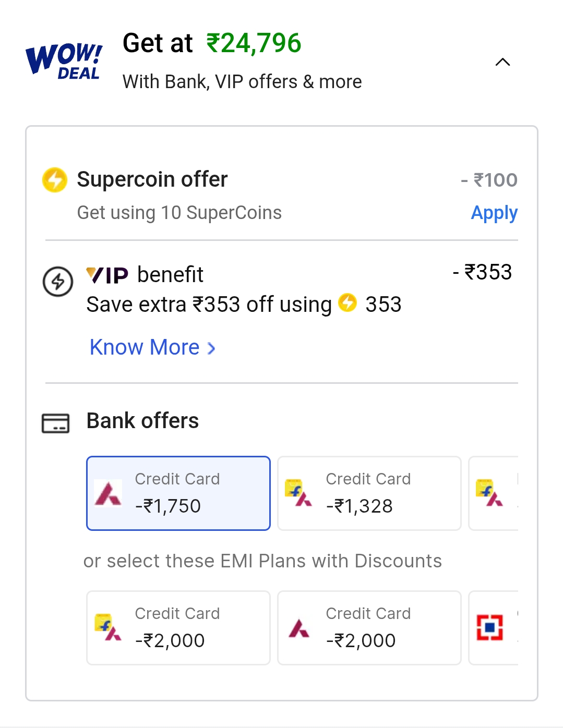Click the Know More arrow chevron
The image size is (563, 728).
pyautogui.click(x=211, y=348)
